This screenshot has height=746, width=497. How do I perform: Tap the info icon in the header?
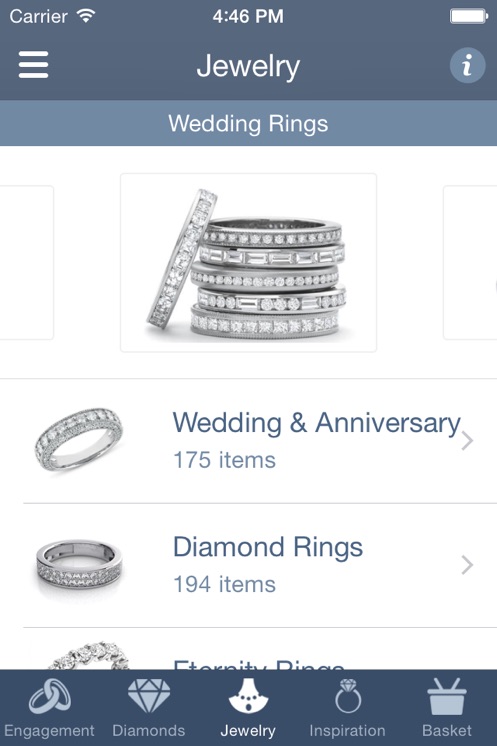[x=468, y=65]
